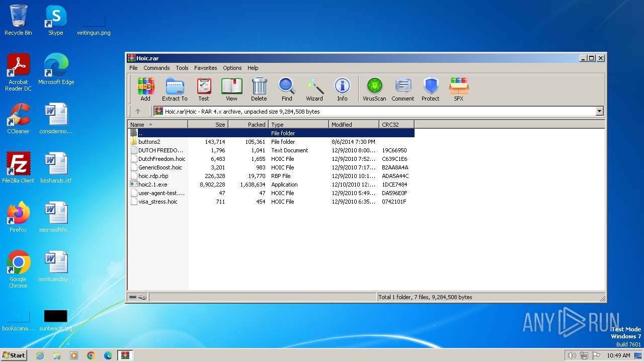Click the Test archive icon
This screenshot has height=362, width=644.
pos(204,89)
